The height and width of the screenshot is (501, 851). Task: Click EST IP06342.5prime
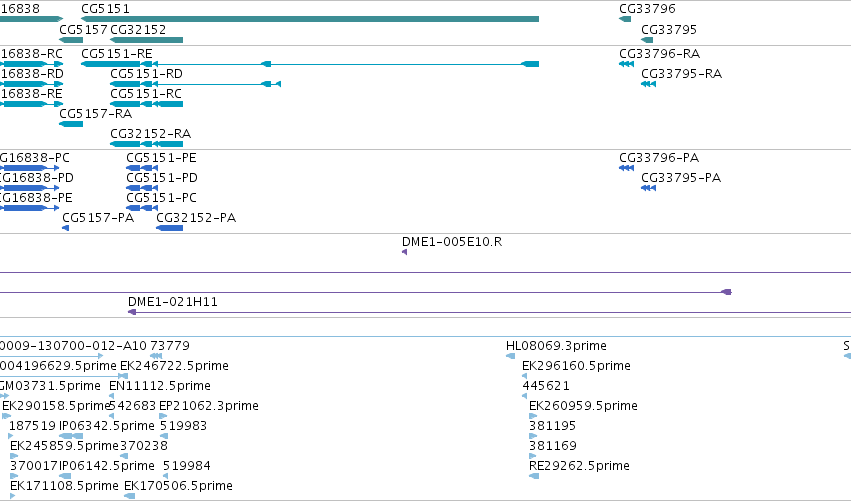coord(107,426)
